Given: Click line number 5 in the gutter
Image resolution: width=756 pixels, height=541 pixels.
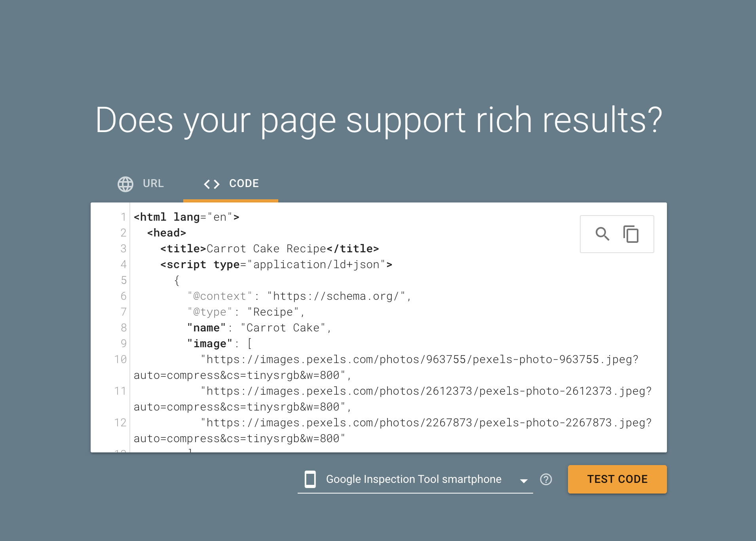Looking at the screenshot, I should (x=123, y=280).
